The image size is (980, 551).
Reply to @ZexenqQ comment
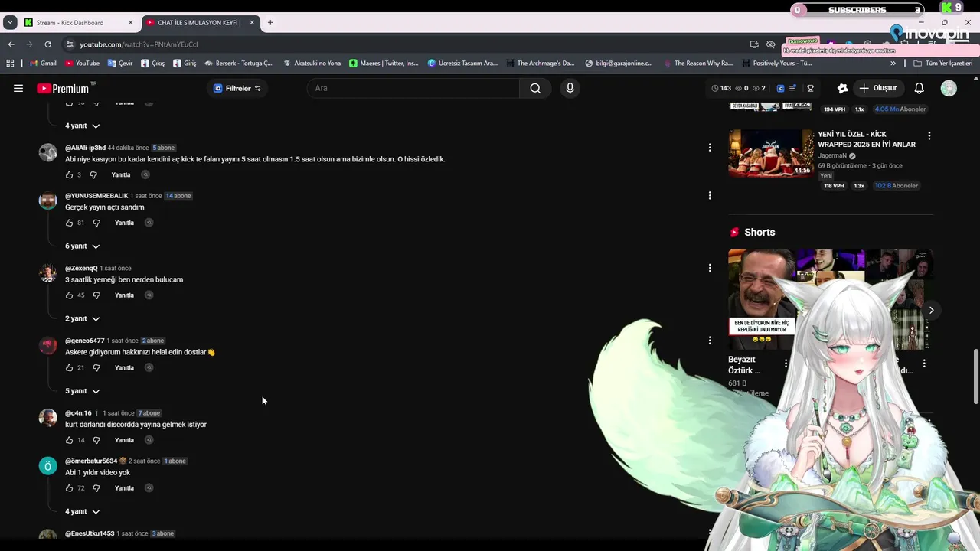point(124,295)
